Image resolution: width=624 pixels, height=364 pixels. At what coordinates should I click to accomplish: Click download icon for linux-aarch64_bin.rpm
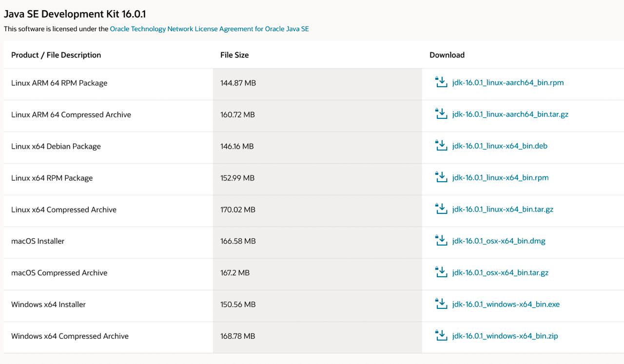pos(441,82)
